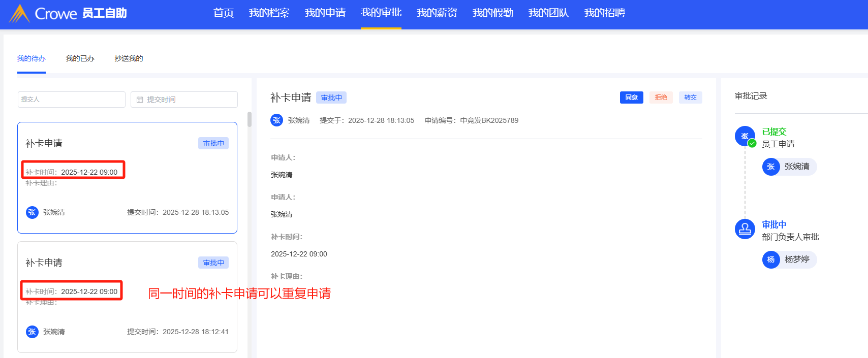The image size is (868, 358).
Task: Click 杨梦婷 approver avatar chip
Action: point(789,259)
